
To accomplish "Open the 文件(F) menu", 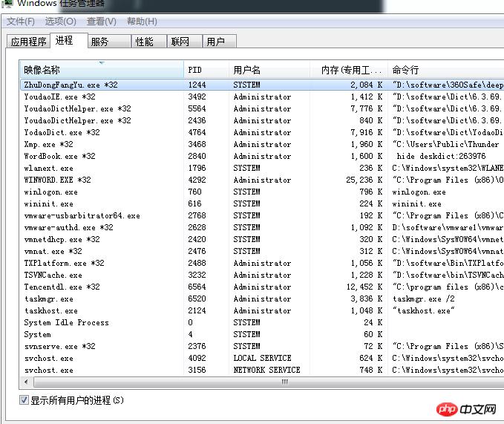I will coord(21,22).
